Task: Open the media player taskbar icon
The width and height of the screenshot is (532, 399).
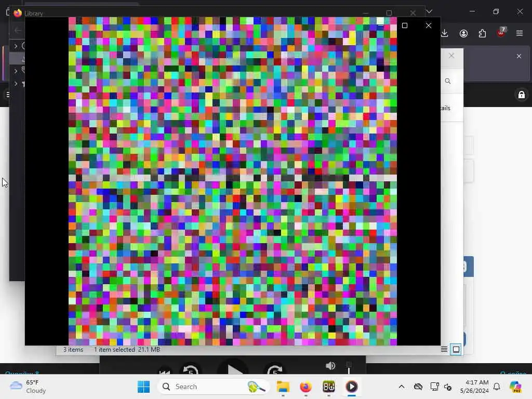Action: pos(352,387)
